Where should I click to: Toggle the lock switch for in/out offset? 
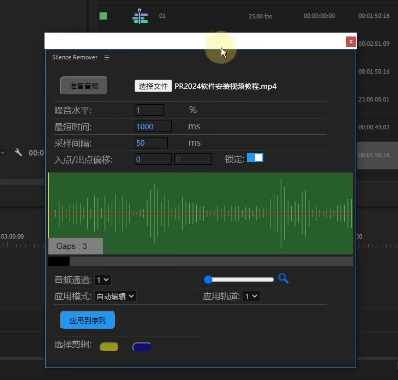255,158
